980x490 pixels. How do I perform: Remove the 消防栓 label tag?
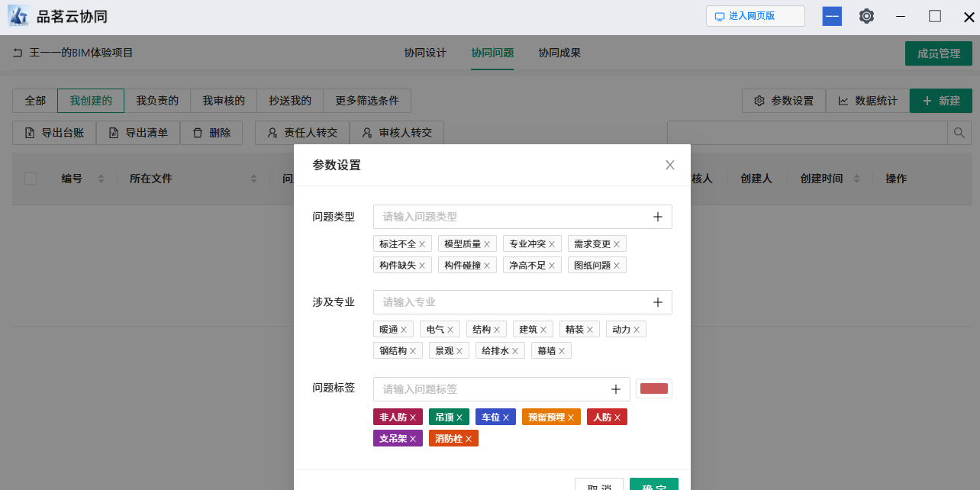[x=469, y=439]
